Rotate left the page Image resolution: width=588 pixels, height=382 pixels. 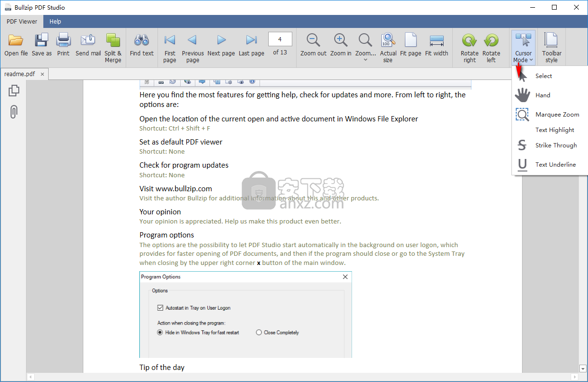(x=491, y=48)
